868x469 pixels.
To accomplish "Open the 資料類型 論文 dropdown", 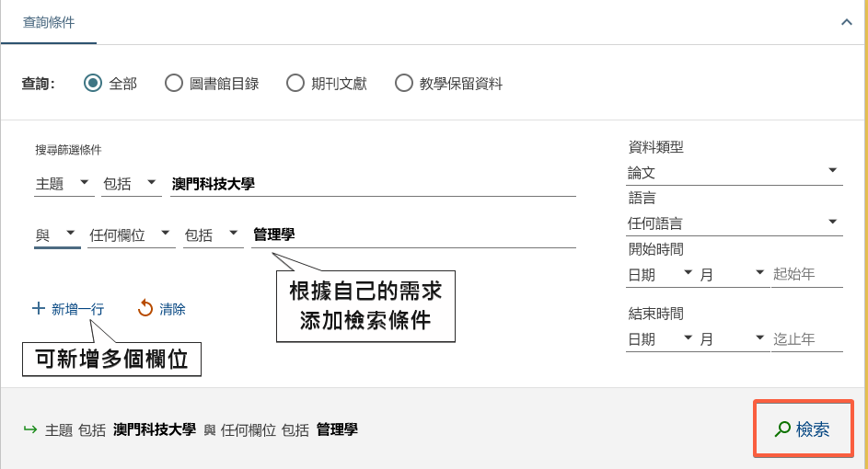I will click(734, 172).
